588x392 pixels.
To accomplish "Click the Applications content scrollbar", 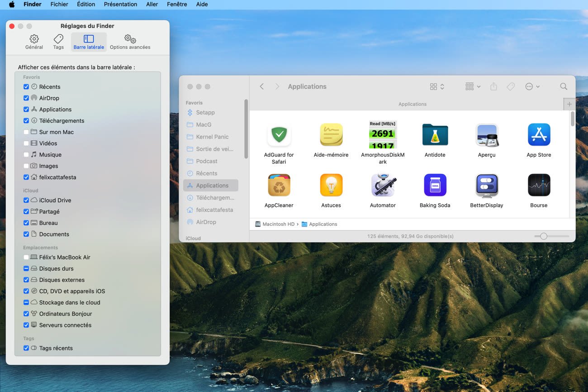I will click(572, 119).
